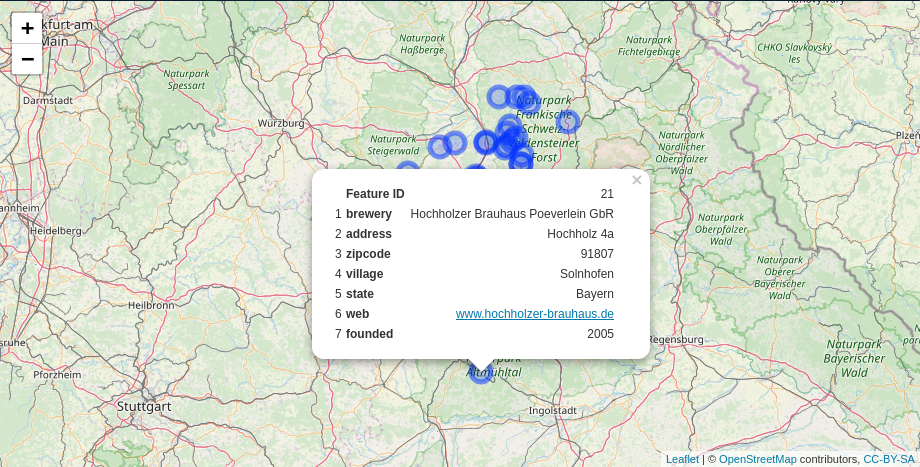Click the brewery name Hochholzer Brauhaus Poeverlein GbR
The height and width of the screenshot is (467, 920).
click(x=511, y=214)
